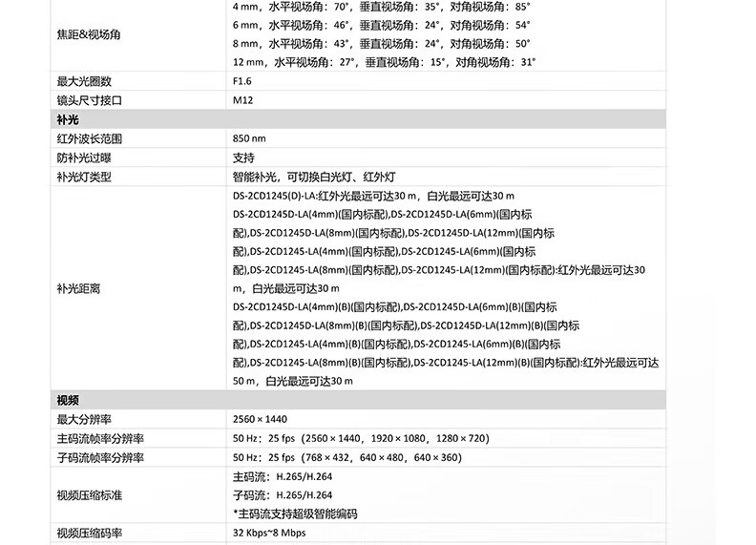Select the 主码流帧率分辨率 label
Image resolution: width=756 pixels, height=545 pixels.
coord(100,438)
